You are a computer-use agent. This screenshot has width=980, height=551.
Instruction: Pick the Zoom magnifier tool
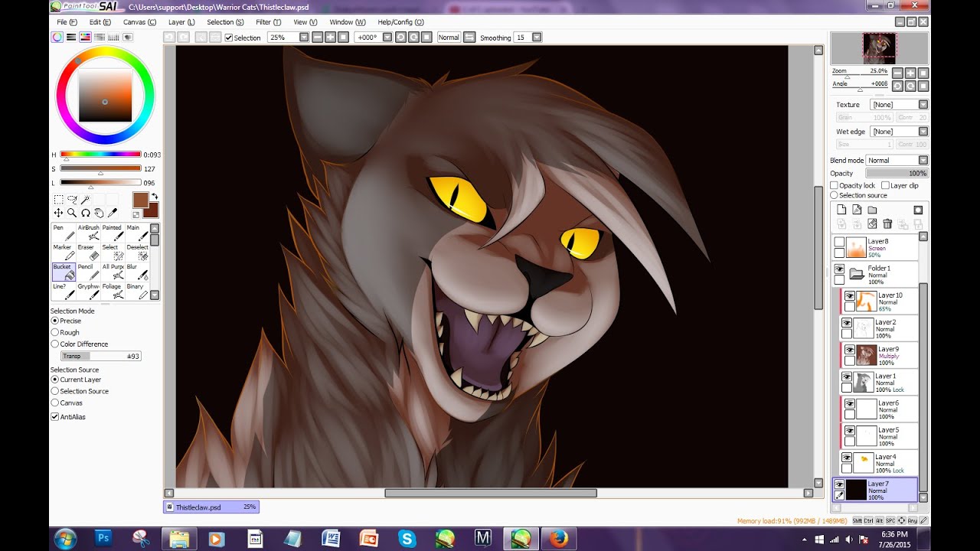click(72, 213)
